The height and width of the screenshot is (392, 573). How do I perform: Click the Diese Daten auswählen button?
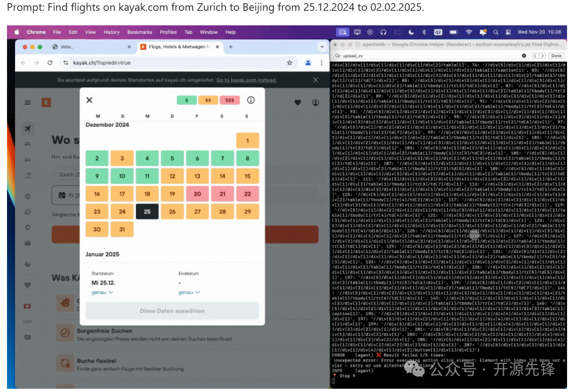(172, 311)
